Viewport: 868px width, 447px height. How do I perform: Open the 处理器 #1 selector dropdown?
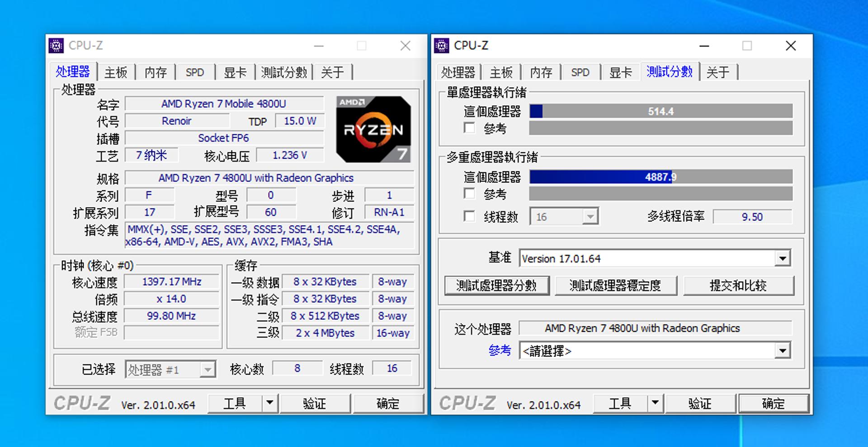point(207,369)
